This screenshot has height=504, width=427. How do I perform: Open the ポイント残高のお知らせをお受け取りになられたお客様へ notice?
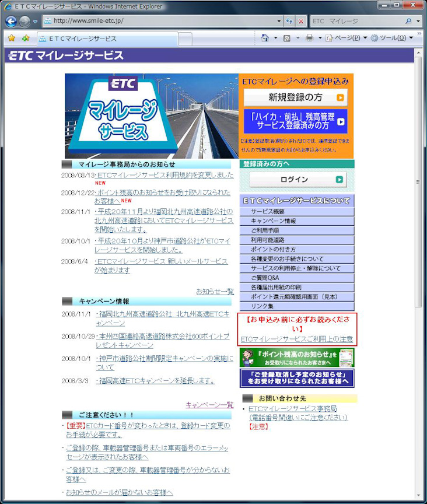point(162,197)
